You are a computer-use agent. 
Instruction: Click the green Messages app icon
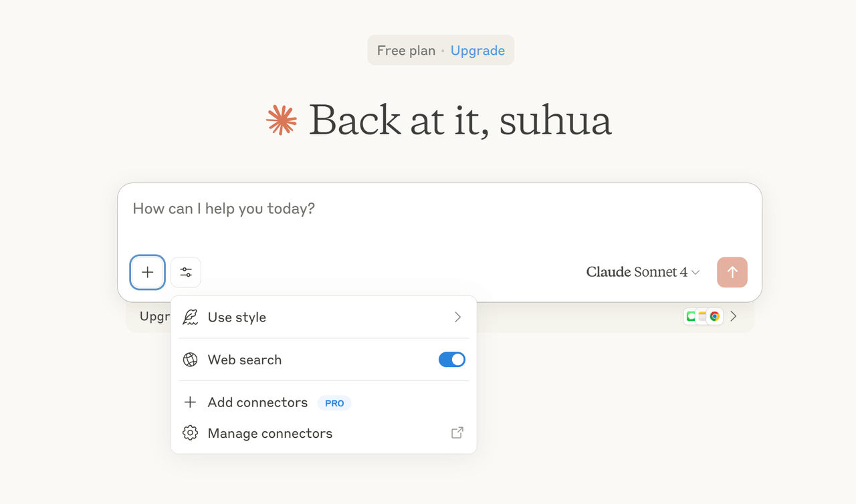click(x=691, y=316)
